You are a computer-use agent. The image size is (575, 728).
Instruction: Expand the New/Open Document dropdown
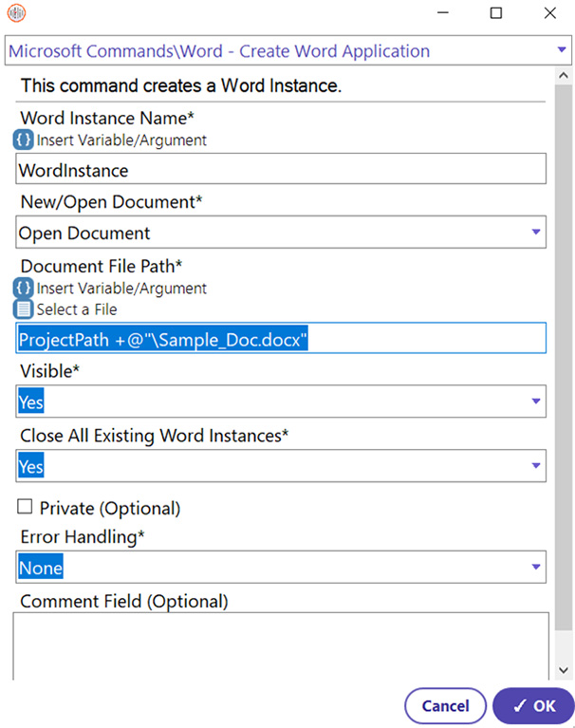pyautogui.click(x=535, y=232)
